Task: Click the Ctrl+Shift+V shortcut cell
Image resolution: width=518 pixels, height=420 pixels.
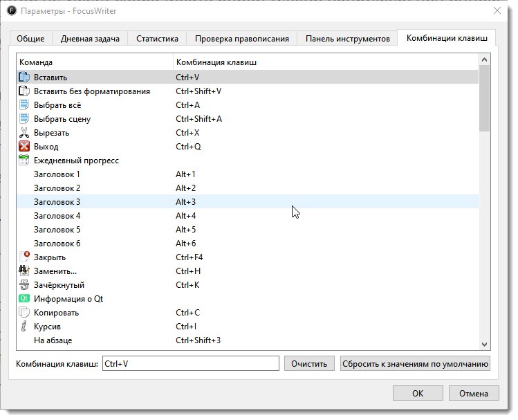Action: [x=198, y=91]
